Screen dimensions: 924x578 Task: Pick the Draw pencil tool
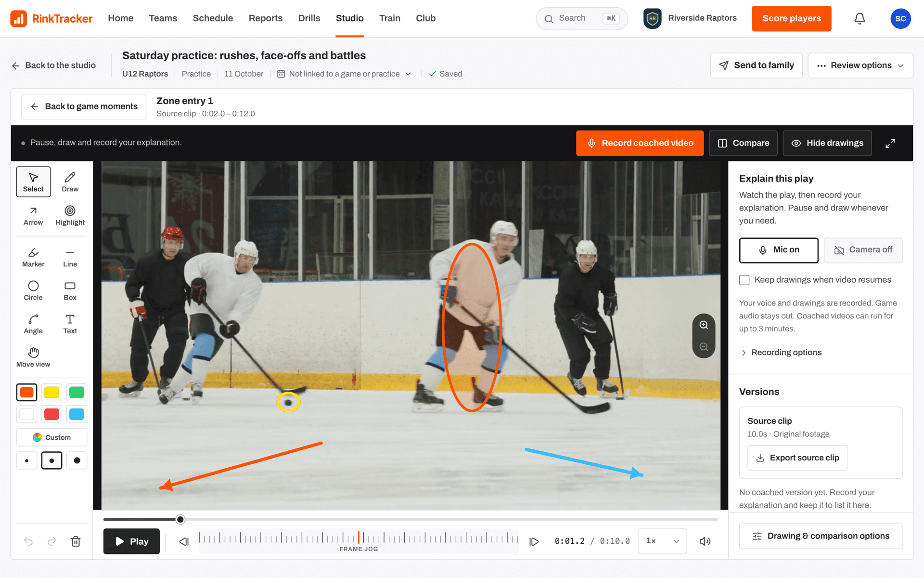click(x=70, y=182)
